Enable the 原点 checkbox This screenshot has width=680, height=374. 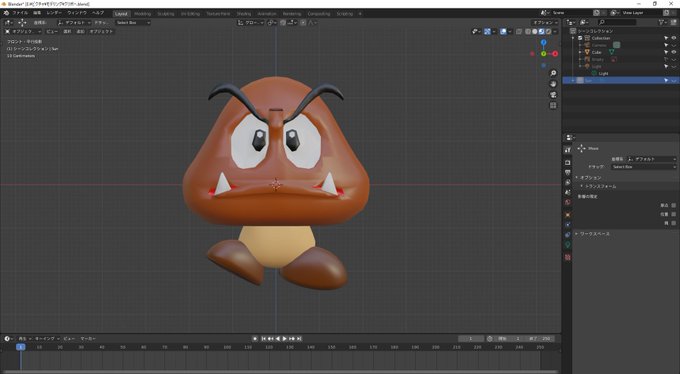pos(673,205)
